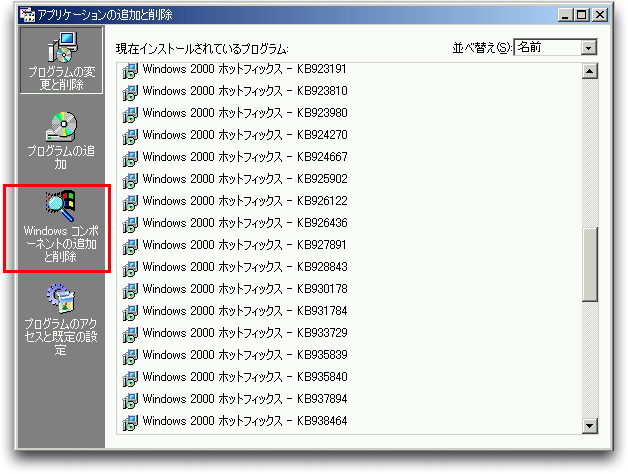The image size is (628, 474).
Task: Select Windows 2000 ホットフィックス - KB926122 text
Action: (x=245, y=201)
